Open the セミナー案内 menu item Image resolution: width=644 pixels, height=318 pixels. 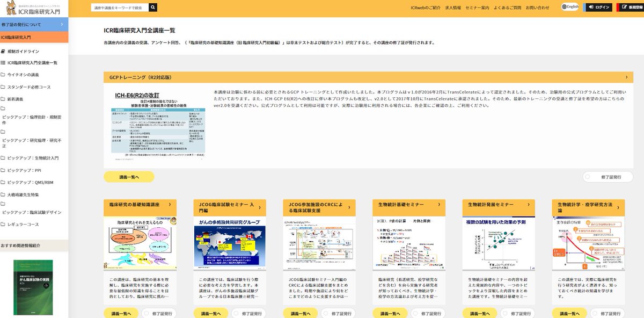click(x=478, y=8)
